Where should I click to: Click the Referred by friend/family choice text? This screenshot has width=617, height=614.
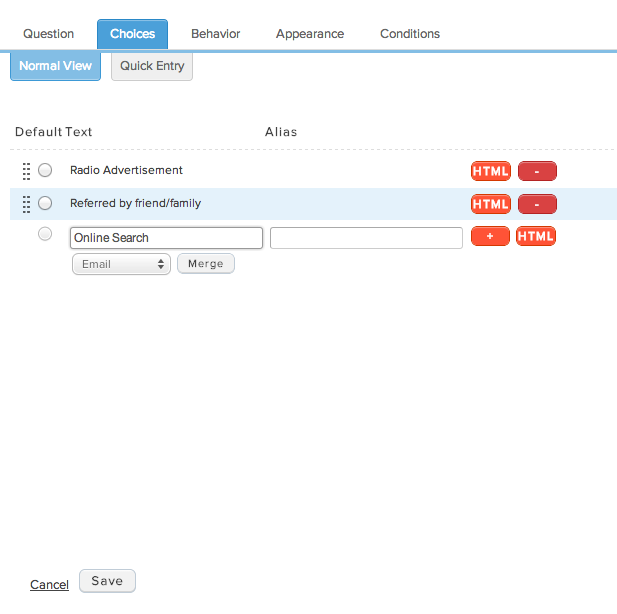(135, 203)
